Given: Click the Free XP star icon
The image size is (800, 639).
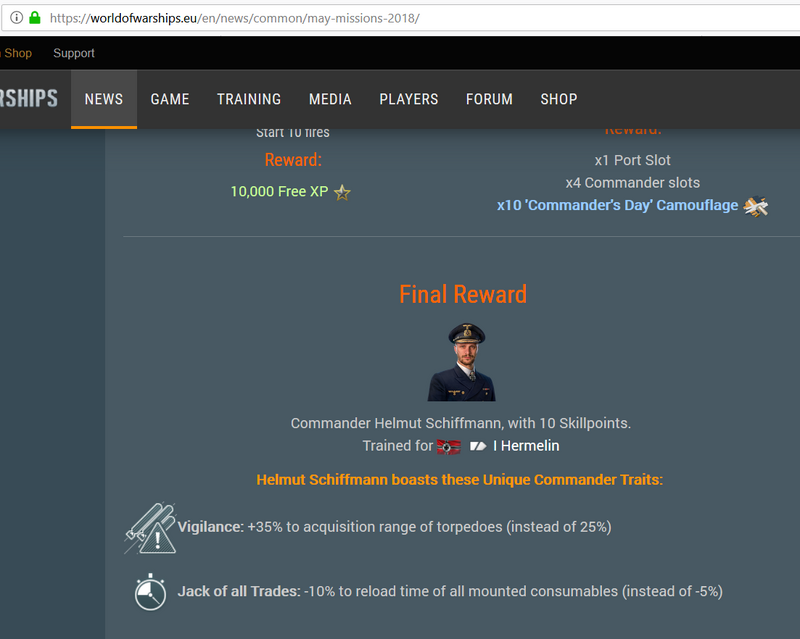Looking at the screenshot, I should [342, 192].
